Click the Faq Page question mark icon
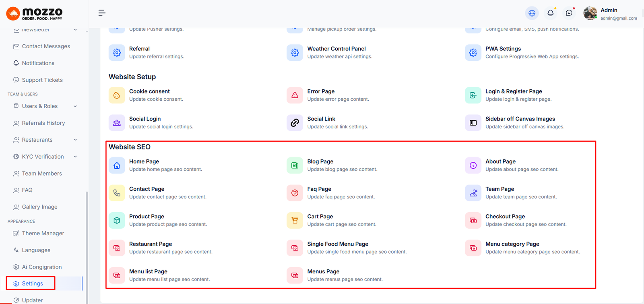Screen dimensions: 644x304 click(295, 193)
